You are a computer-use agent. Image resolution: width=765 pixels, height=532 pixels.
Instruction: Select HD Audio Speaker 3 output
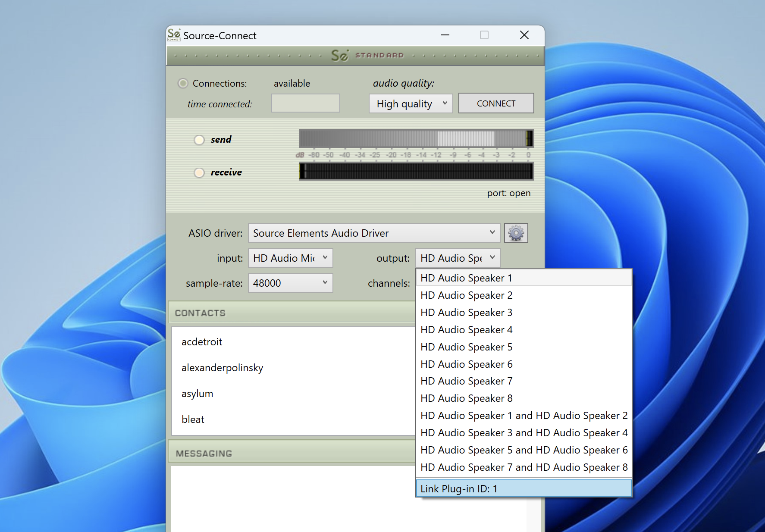coord(466,313)
